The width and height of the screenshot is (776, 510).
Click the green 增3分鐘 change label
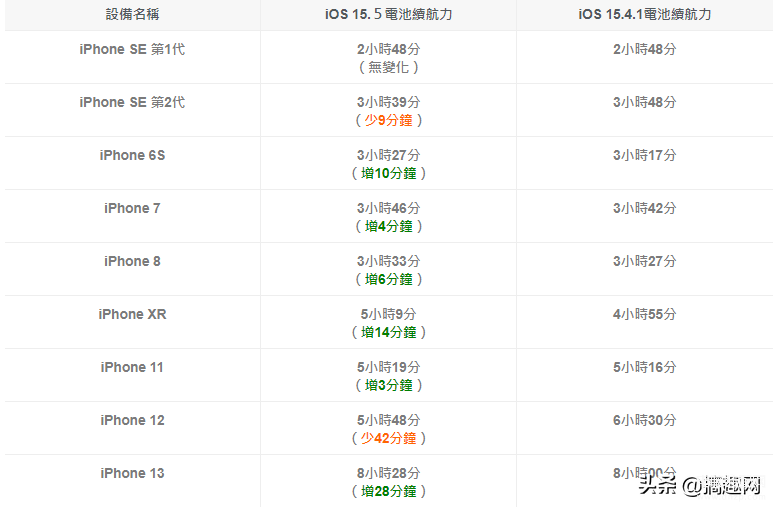pos(388,385)
